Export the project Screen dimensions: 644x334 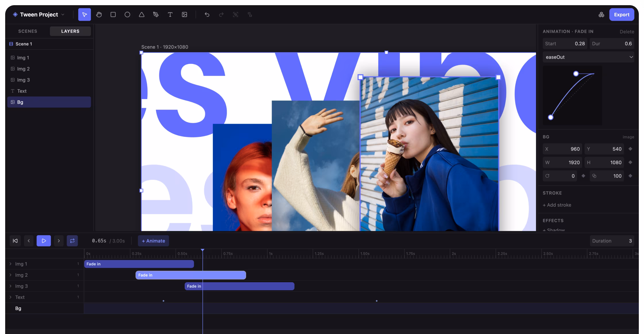[x=622, y=15]
